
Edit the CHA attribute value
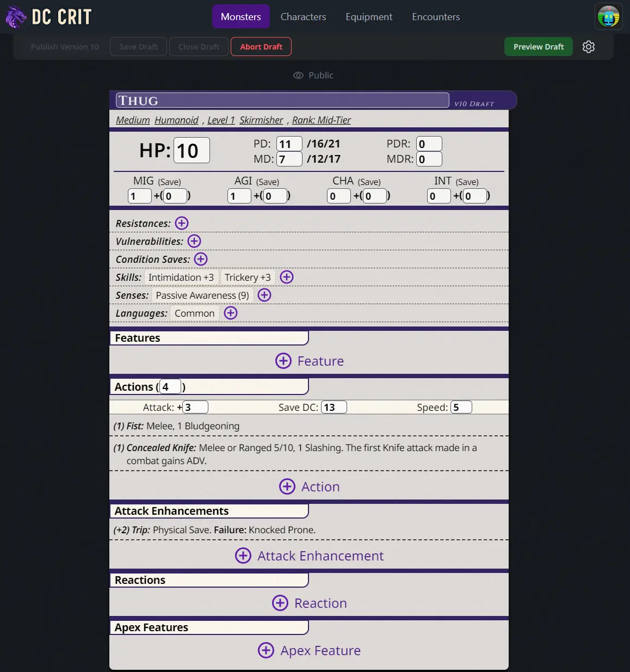(x=339, y=196)
